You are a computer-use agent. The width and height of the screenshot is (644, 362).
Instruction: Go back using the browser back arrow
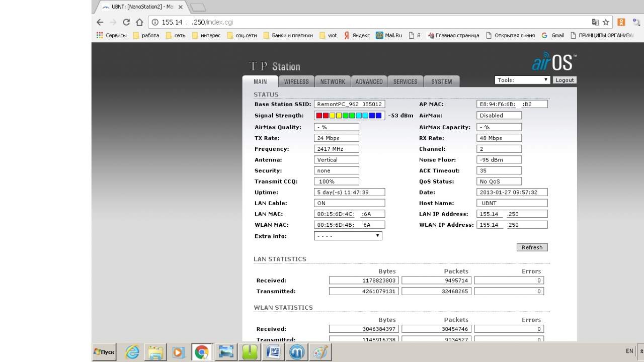100,22
